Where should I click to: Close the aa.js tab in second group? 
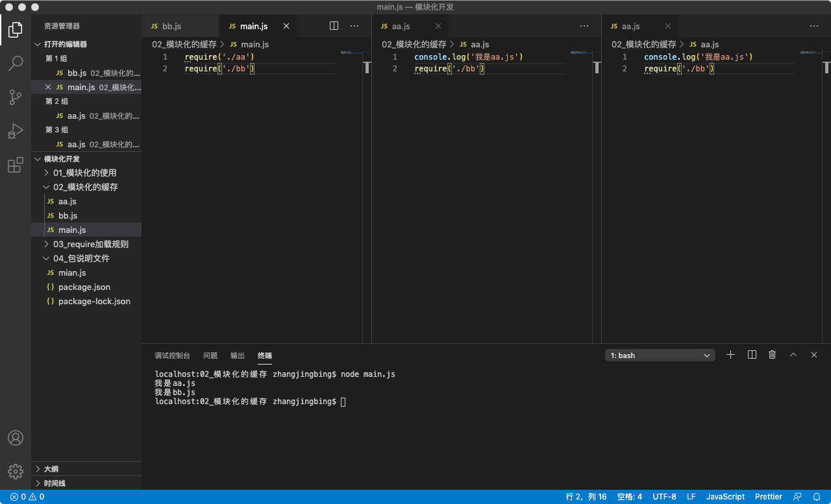pos(438,26)
